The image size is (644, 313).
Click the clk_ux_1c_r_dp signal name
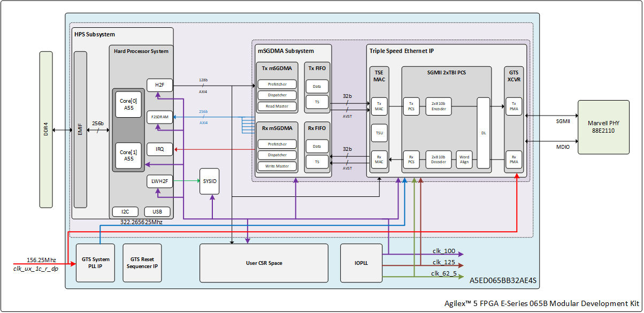[35, 269]
